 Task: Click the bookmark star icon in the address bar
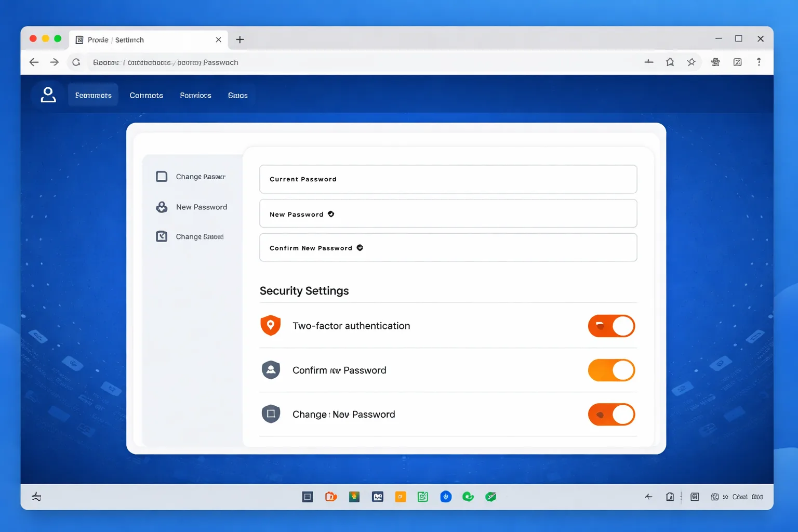[691, 62]
